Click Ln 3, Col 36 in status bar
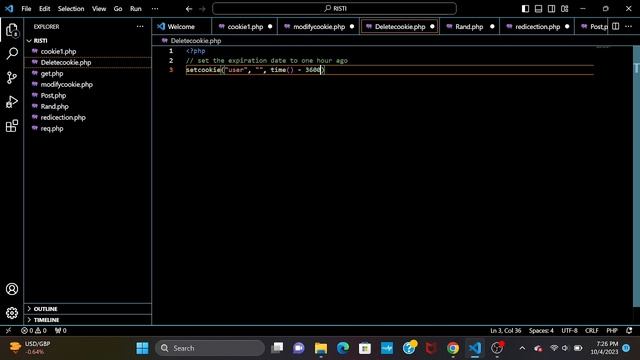Viewport: 640px width, 360px height. coord(505,331)
